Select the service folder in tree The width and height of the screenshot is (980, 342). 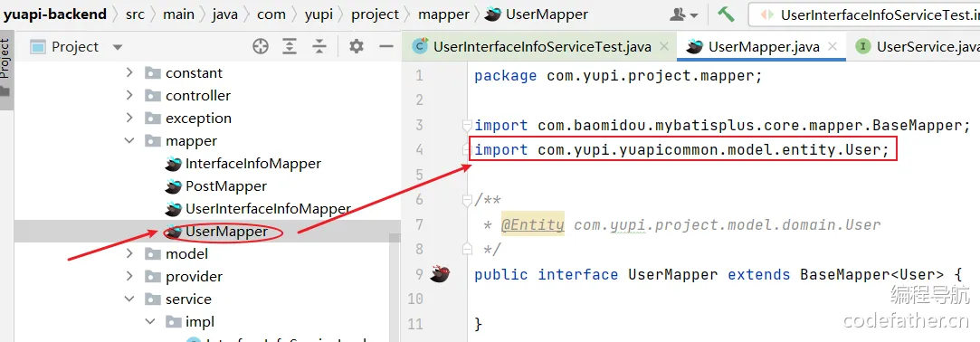188,299
